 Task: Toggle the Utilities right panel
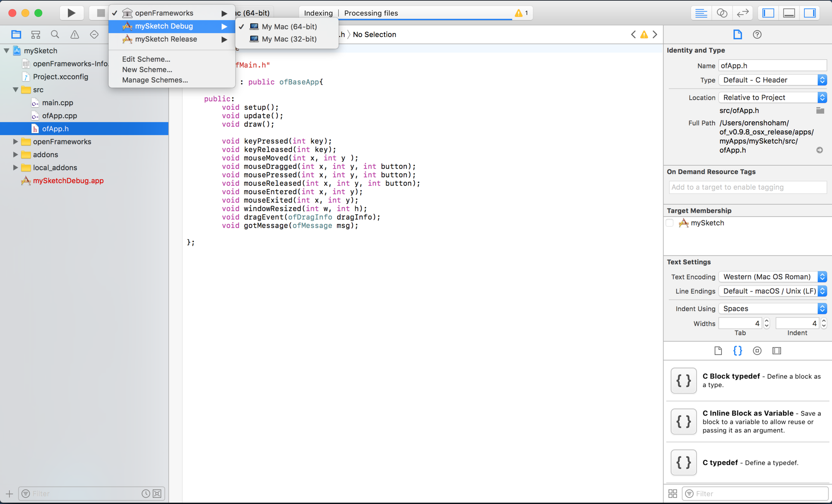pos(810,13)
